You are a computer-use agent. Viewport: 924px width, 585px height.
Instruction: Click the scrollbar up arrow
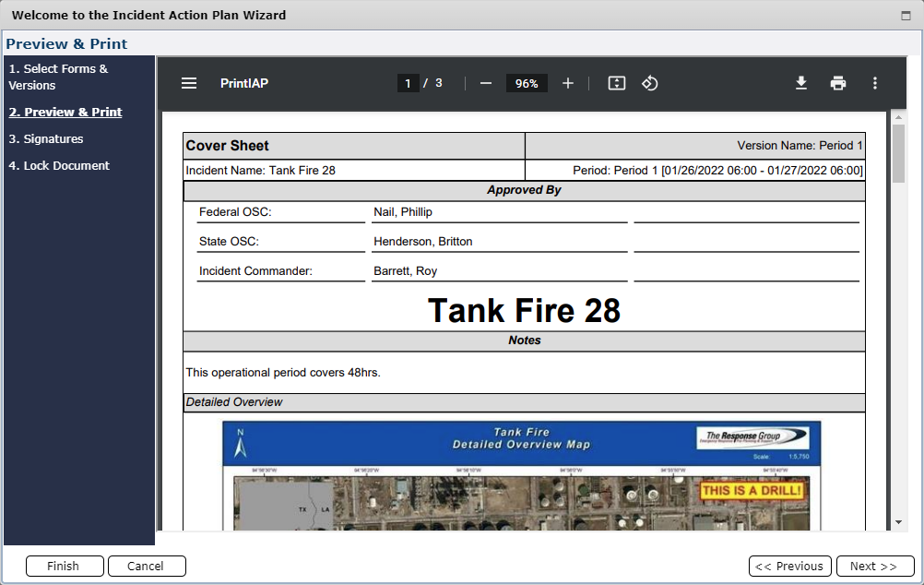[x=897, y=115]
